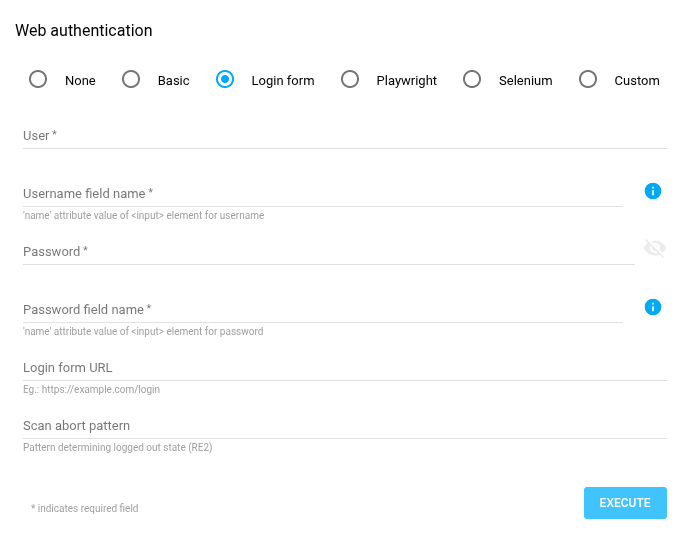Viewport: 685px width, 538px height.
Task: Click the 'Selenium' option label text
Action: click(525, 81)
